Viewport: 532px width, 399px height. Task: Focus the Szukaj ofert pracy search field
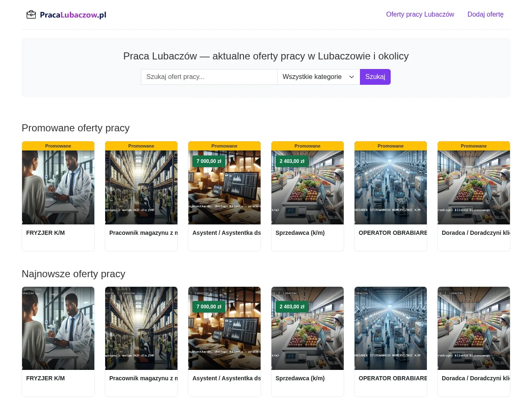click(x=209, y=77)
